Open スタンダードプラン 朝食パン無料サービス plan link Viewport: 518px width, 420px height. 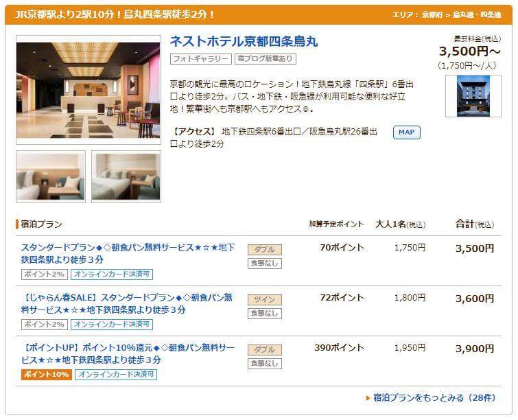tap(128, 253)
